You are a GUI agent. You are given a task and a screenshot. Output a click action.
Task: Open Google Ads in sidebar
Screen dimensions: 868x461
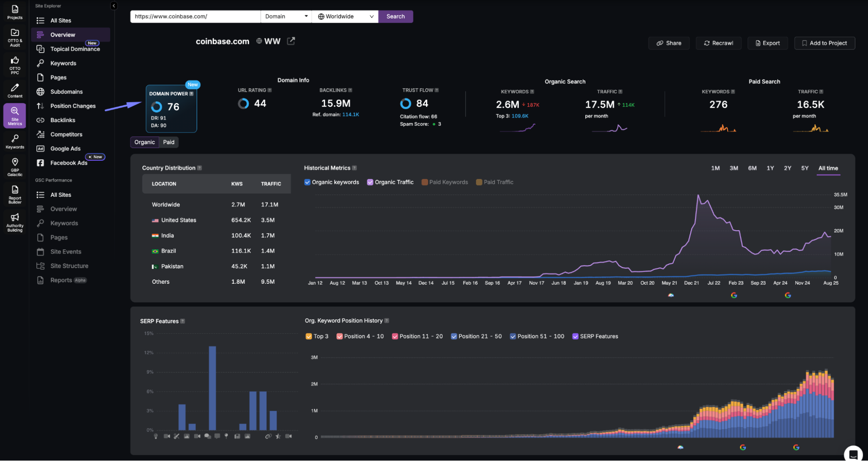click(70, 149)
